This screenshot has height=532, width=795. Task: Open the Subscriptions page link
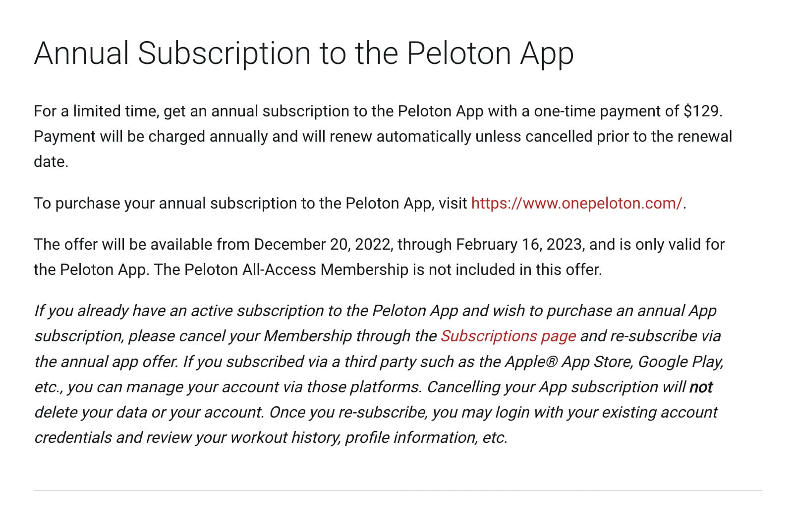click(508, 336)
